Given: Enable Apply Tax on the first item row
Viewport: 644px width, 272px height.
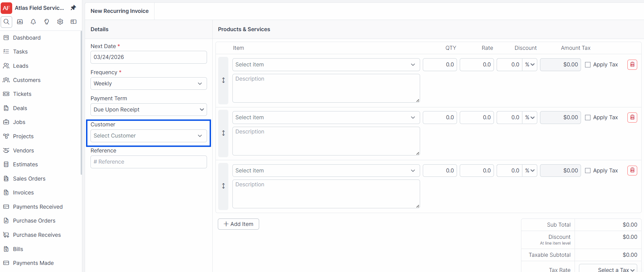Looking at the screenshot, I should (588, 65).
